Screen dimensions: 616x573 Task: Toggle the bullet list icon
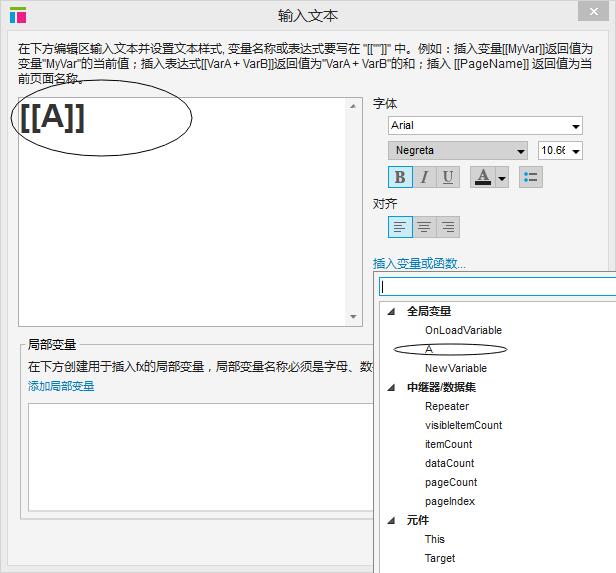(x=531, y=177)
